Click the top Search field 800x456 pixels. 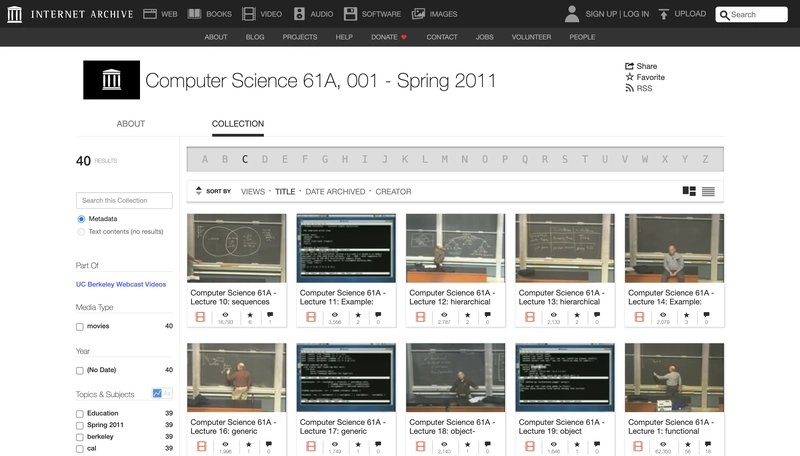tap(751, 14)
